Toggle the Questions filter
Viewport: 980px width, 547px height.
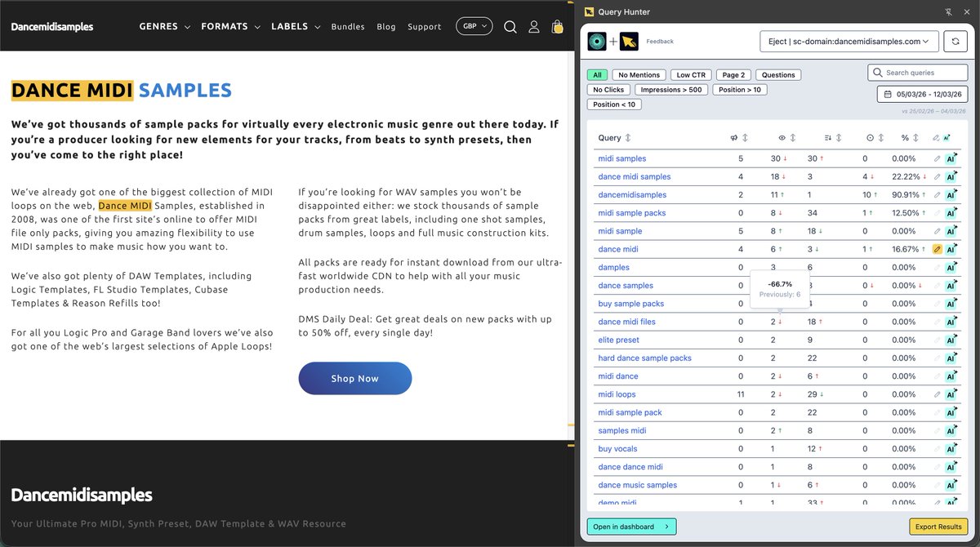pos(778,75)
